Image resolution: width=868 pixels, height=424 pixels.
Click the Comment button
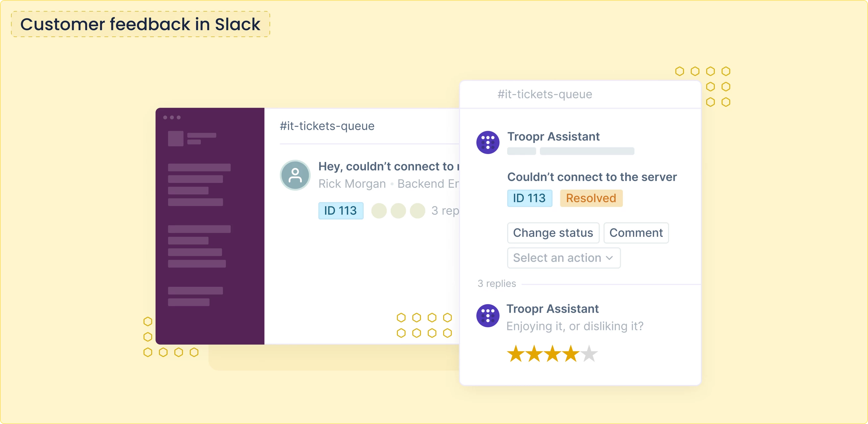pos(636,233)
